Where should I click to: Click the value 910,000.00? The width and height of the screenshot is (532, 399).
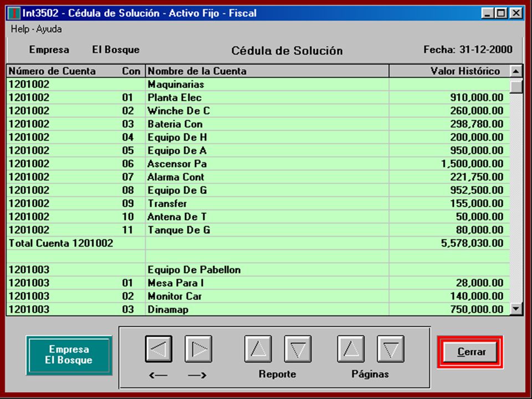tap(477, 98)
